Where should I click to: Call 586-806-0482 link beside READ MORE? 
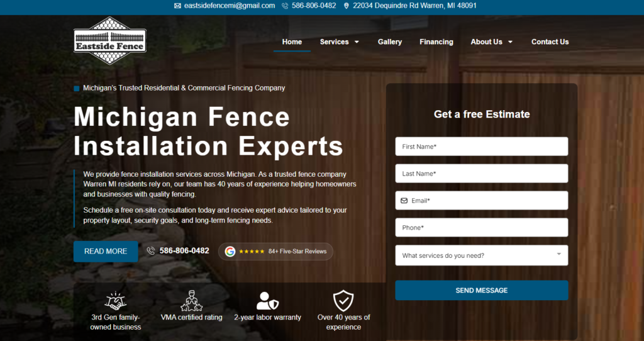pos(184,250)
